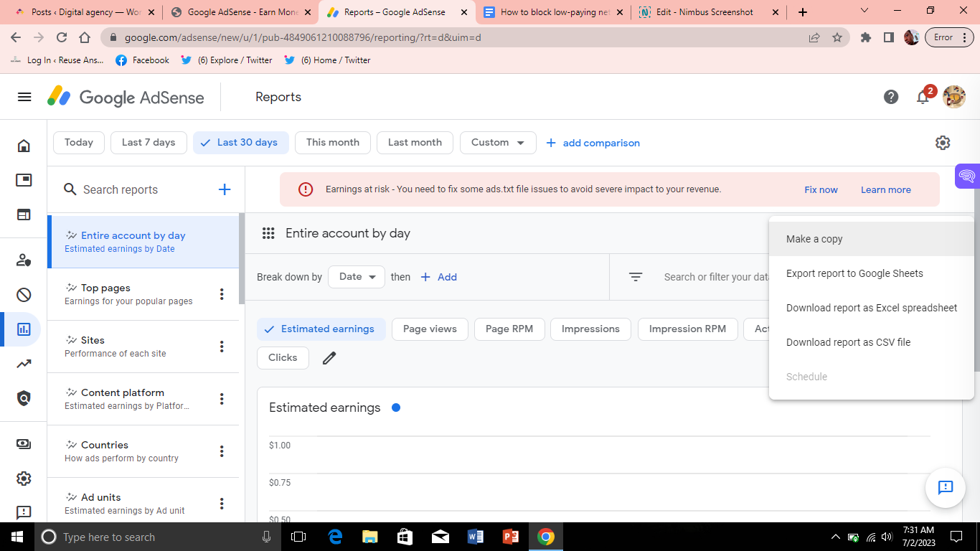Choose Download report as CSV file
Image resolution: width=980 pixels, height=551 pixels.
[871, 342]
